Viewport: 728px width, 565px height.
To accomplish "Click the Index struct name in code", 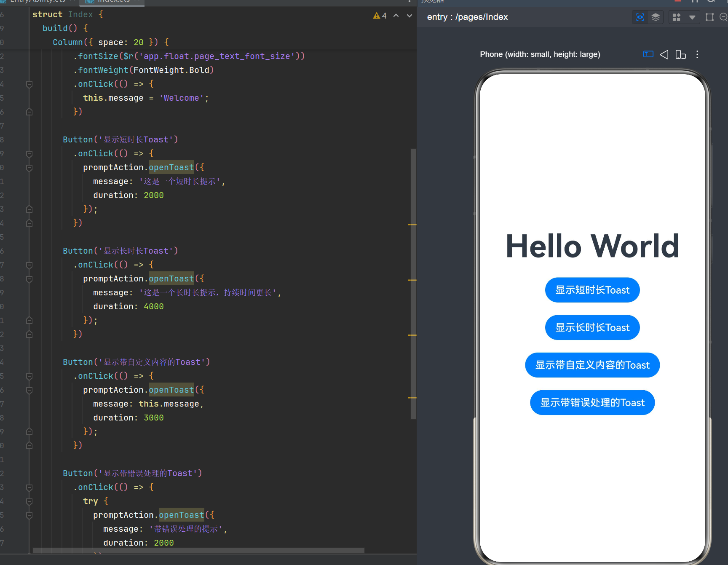I will tap(80, 14).
